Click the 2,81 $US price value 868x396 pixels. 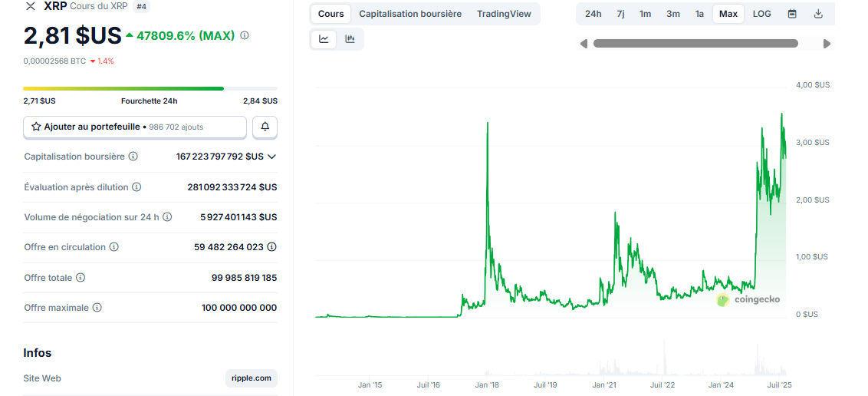pos(73,36)
